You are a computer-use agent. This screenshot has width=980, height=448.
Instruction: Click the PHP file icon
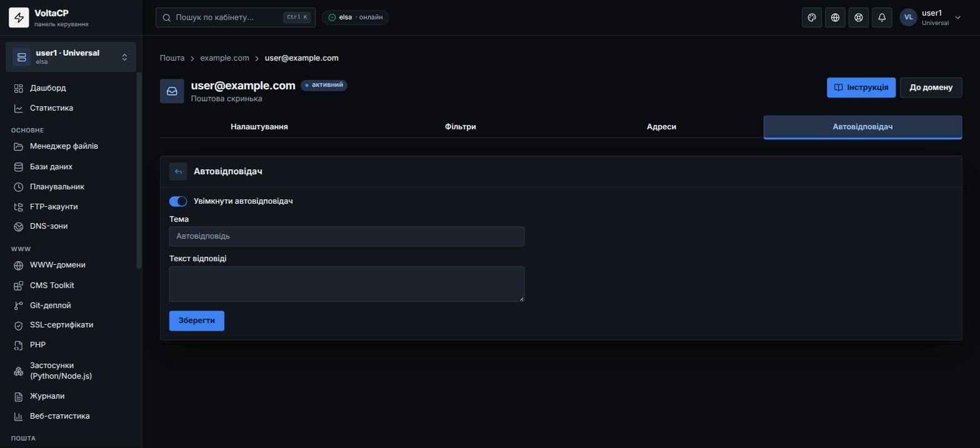pos(19,346)
